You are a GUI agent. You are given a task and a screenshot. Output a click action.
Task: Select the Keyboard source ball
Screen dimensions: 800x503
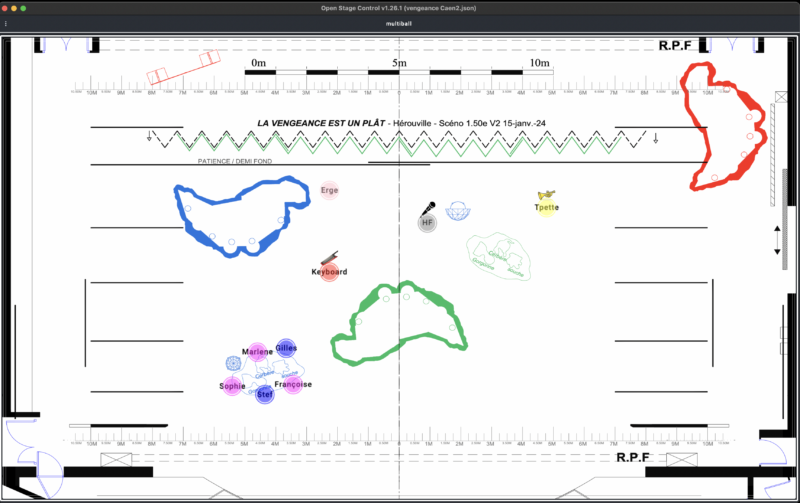coord(329,271)
